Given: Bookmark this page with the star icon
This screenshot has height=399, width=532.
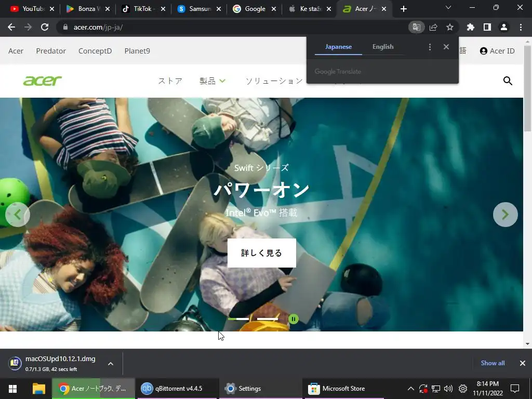Looking at the screenshot, I should point(450,27).
